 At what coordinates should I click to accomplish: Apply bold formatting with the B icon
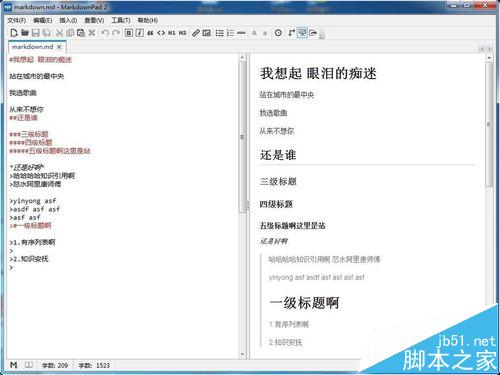click(129, 33)
